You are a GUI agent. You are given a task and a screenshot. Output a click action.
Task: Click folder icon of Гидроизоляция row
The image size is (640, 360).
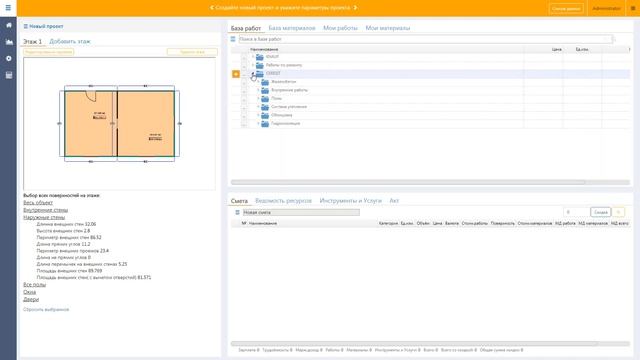point(265,124)
